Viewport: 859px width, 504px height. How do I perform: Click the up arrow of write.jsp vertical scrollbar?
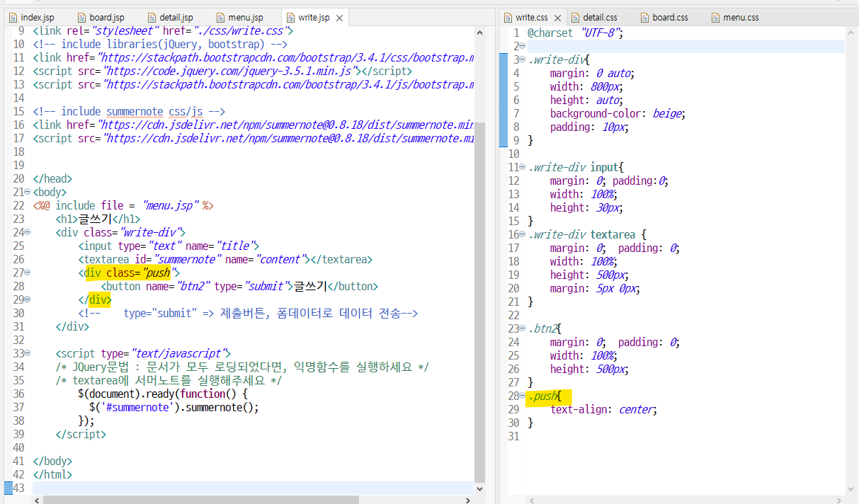[480, 32]
